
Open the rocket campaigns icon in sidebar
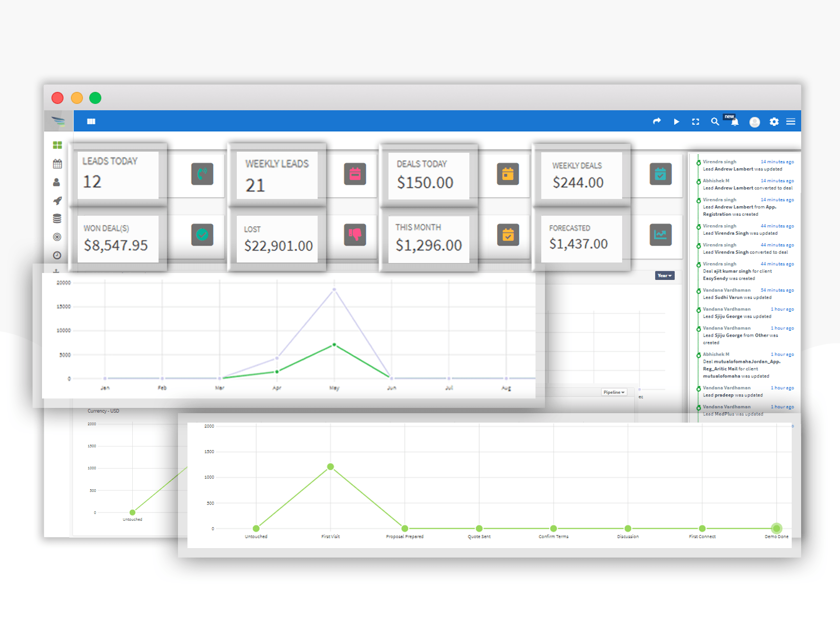pos(57,201)
